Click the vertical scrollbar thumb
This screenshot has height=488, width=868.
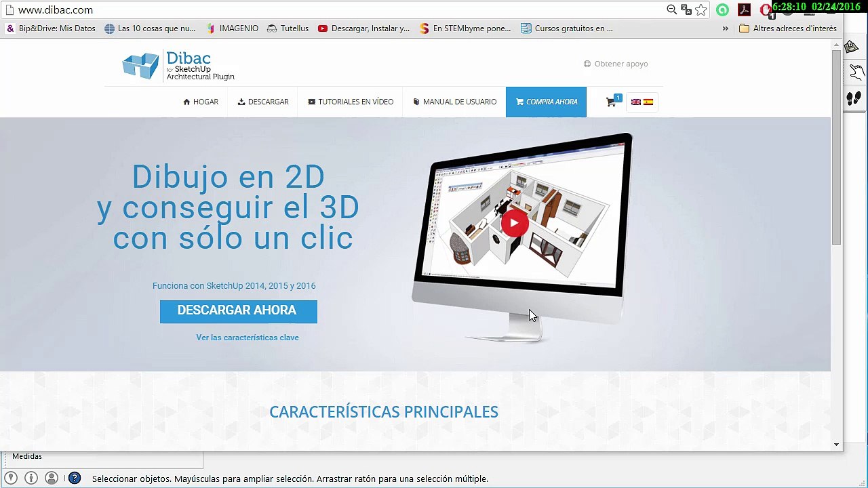[x=836, y=147]
